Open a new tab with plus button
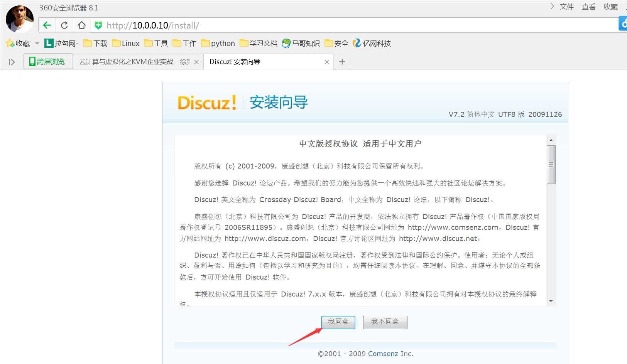The image size is (627, 364). point(342,62)
